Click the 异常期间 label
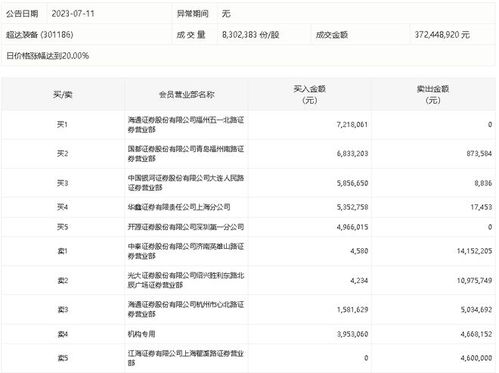 (x=193, y=14)
